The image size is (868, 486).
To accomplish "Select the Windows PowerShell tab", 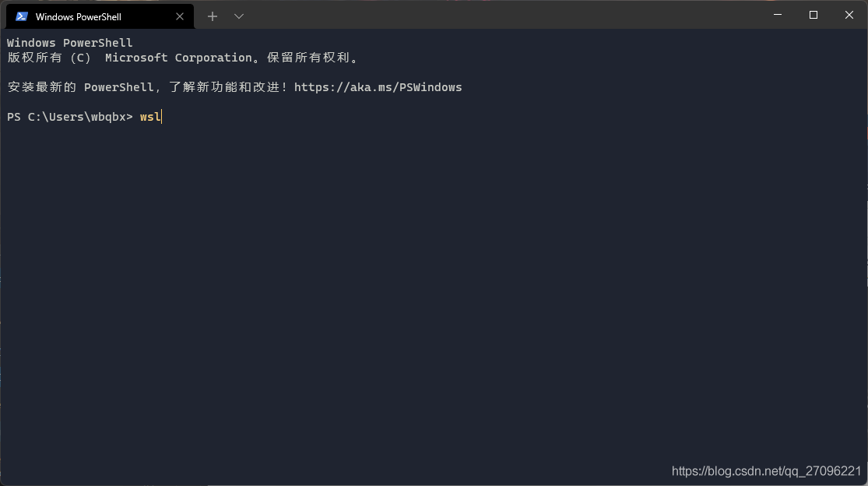I will [x=100, y=16].
